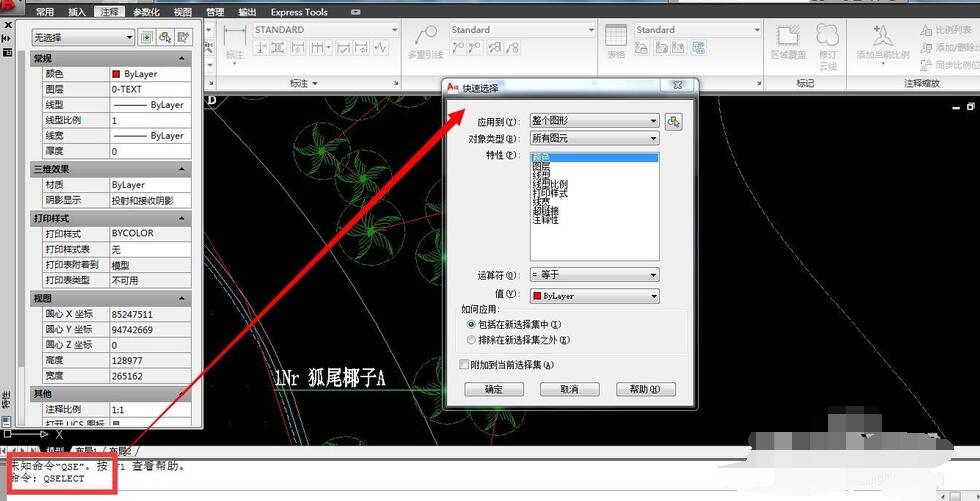Image resolution: width=980 pixels, height=501 pixels.
Task: Open the properties palette options menu icon
Action: point(8,52)
